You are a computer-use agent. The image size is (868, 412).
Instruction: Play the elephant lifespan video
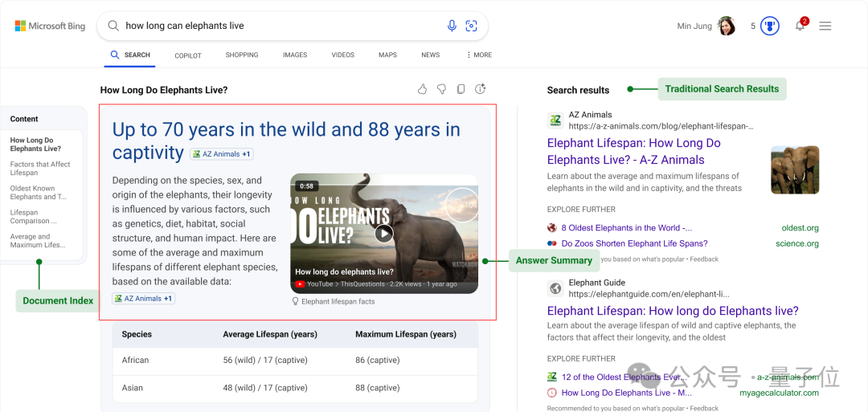383,234
